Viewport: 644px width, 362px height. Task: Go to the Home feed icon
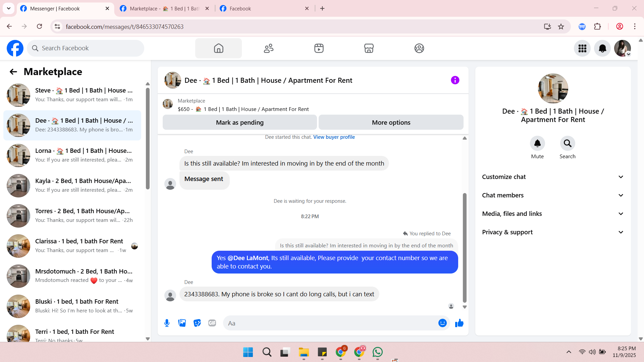click(x=218, y=48)
